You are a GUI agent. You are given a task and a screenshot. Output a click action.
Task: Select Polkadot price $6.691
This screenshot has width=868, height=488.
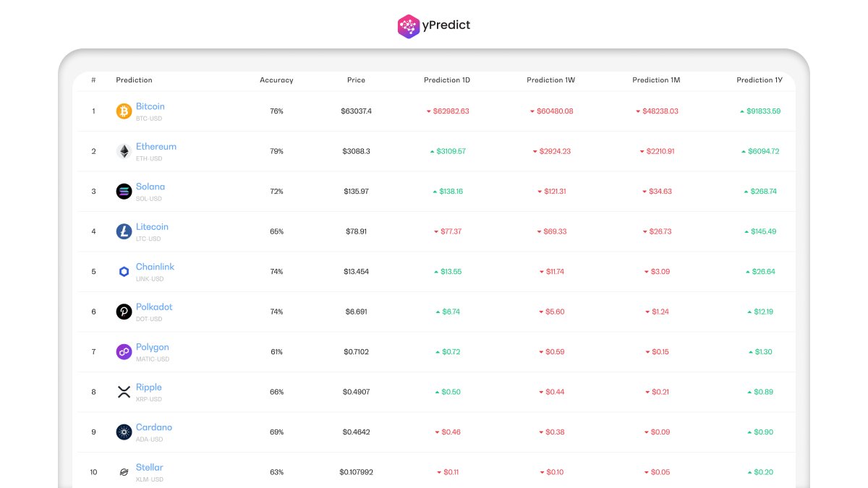(356, 312)
